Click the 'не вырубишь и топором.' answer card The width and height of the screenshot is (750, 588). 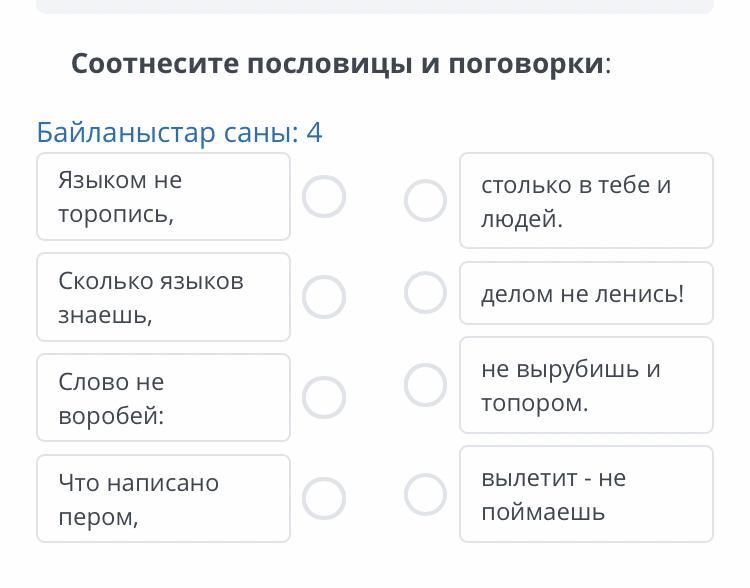point(586,385)
